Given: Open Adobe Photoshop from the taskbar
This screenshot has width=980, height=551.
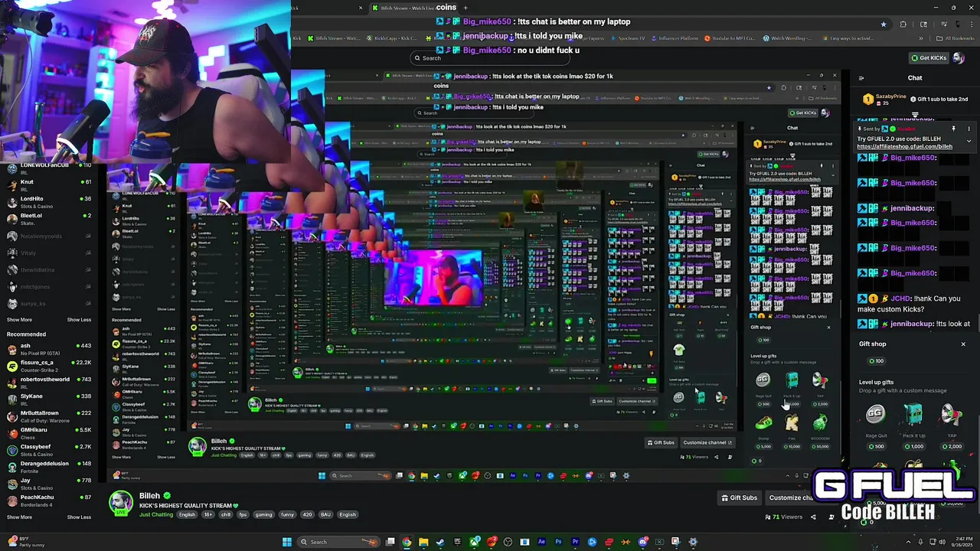Looking at the screenshot, I should 559,542.
